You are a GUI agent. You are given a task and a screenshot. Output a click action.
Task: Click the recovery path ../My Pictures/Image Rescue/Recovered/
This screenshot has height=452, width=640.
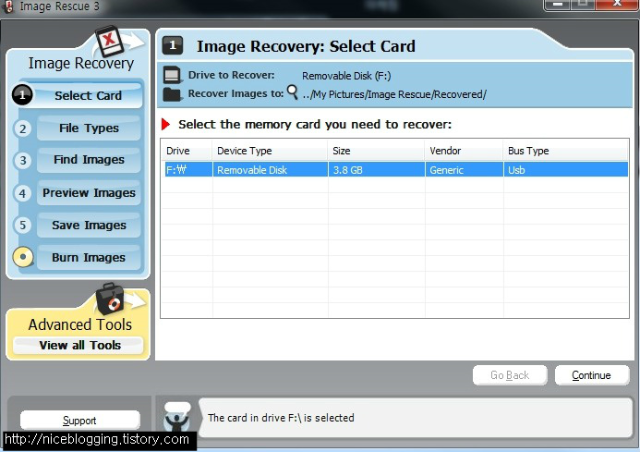pos(395,95)
